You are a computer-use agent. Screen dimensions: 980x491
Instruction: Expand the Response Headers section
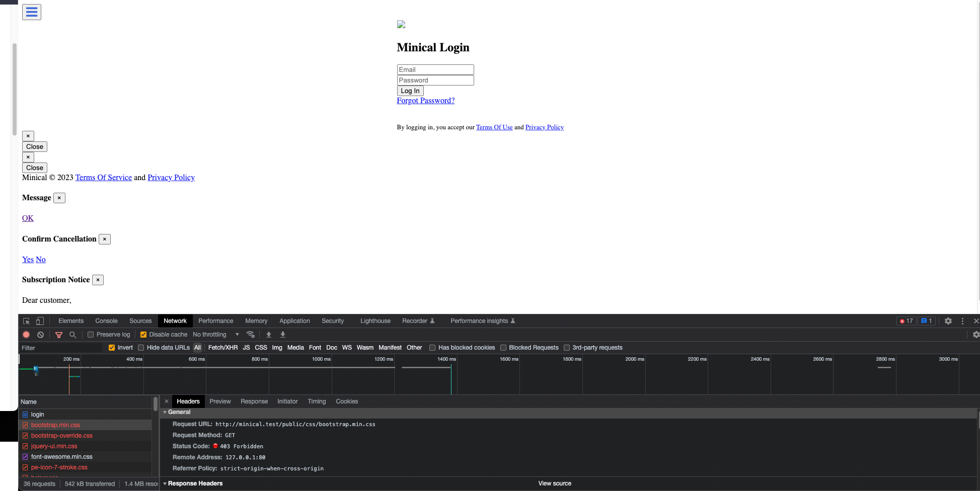165,483
